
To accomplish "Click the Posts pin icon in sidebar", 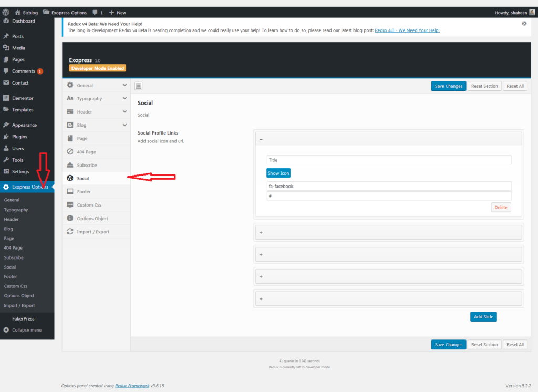I will pyautogui.click(x=6, y=36).
